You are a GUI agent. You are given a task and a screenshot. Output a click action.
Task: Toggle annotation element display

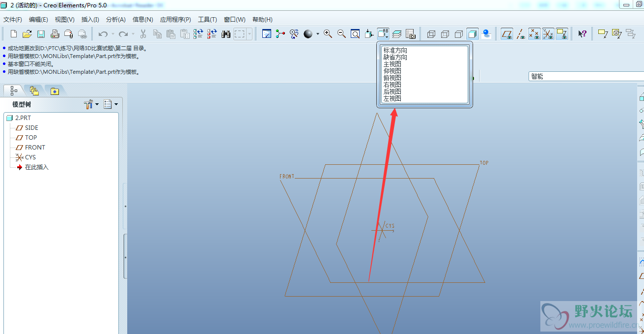click(562, 34)
